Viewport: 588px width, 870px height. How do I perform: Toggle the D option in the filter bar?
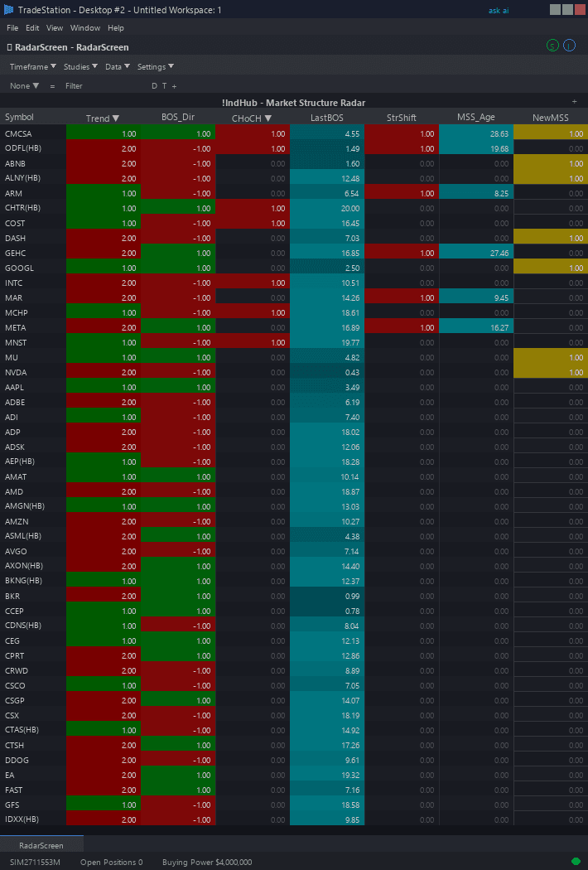click(x=154, y=85)
